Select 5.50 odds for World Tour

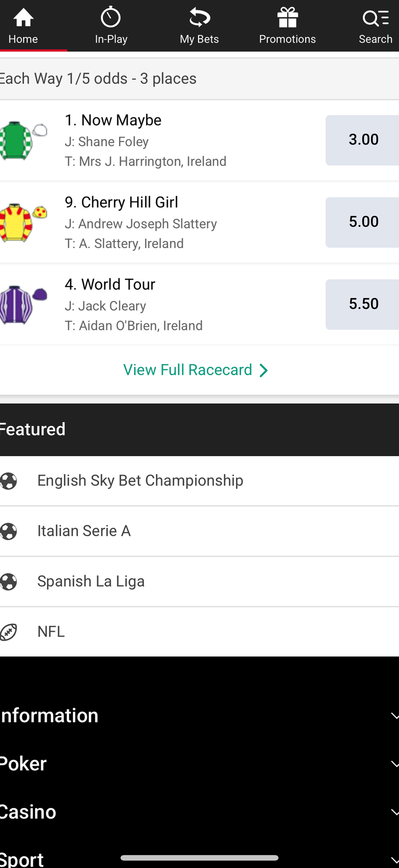coord(363,304)
